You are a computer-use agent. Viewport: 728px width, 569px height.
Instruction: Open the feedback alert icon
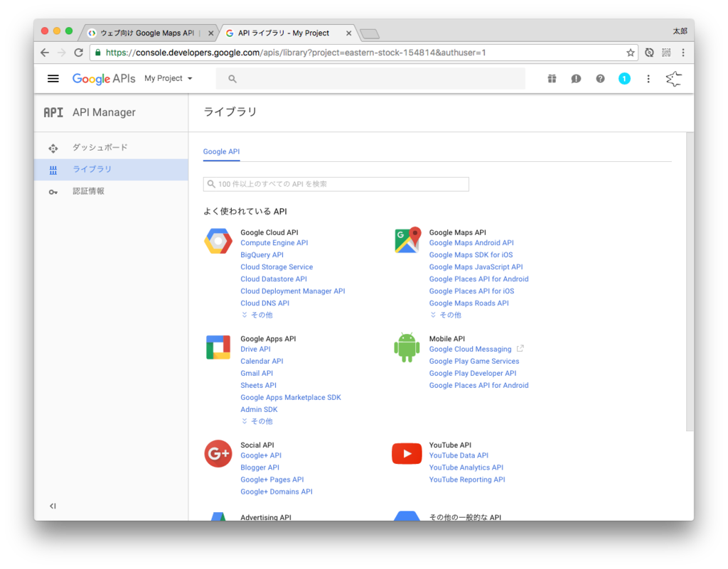point(576,79)
